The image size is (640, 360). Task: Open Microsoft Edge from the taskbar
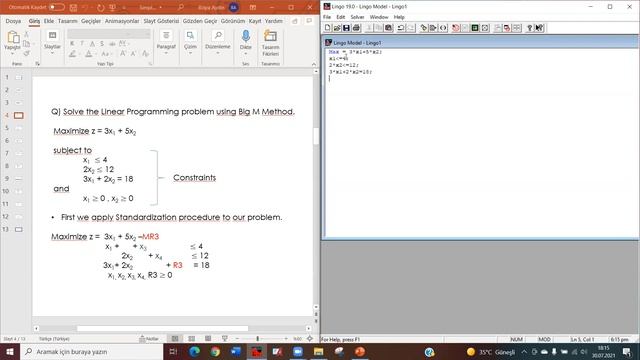click(x=194, y=351)
